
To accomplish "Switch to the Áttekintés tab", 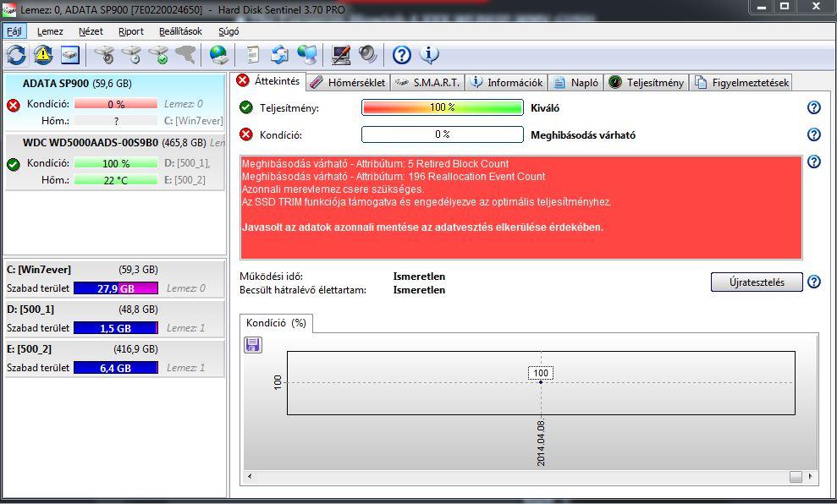I will tap(268, 81).
